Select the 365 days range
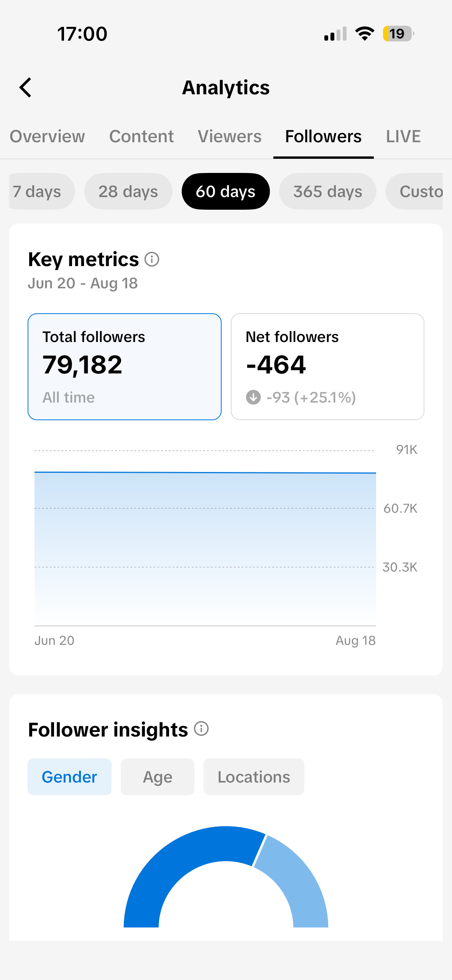 [328, 191]
